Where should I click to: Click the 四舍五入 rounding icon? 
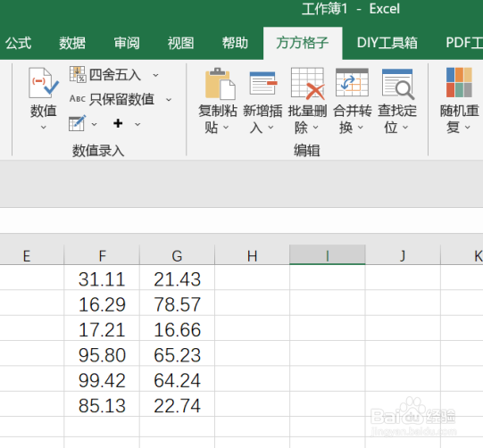pyautogui.click(x=78, y=74)
